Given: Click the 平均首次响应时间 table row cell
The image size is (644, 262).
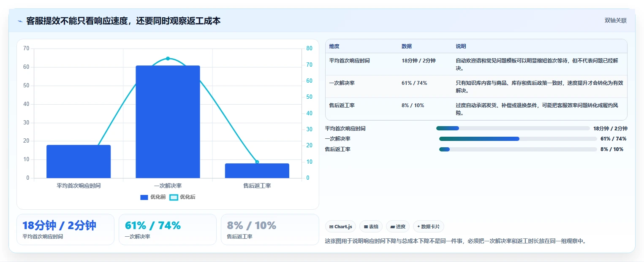Looking at the screenshot, I should 350,61.
